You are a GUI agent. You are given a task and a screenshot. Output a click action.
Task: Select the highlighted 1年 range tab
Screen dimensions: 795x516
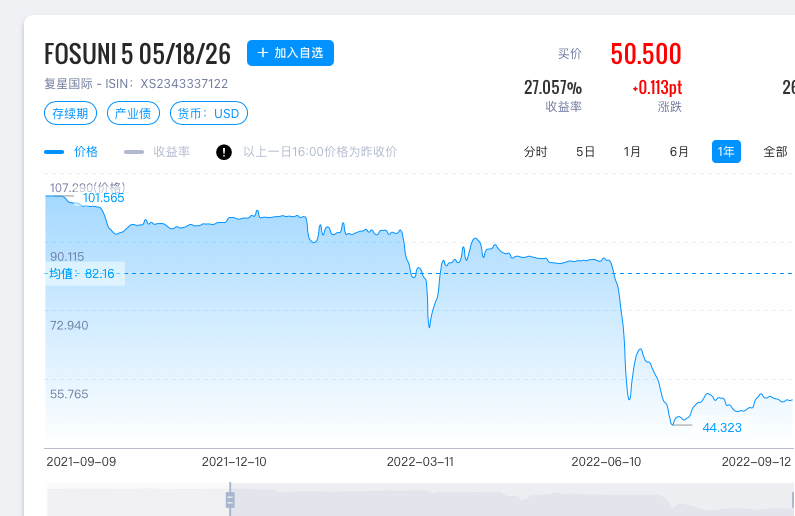[726, 152]
